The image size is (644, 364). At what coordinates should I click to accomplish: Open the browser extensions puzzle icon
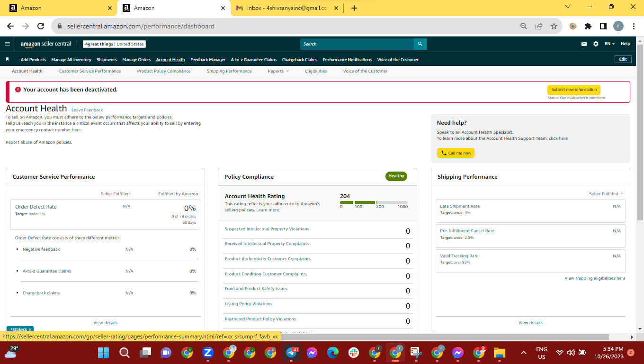tap(588, 27)
